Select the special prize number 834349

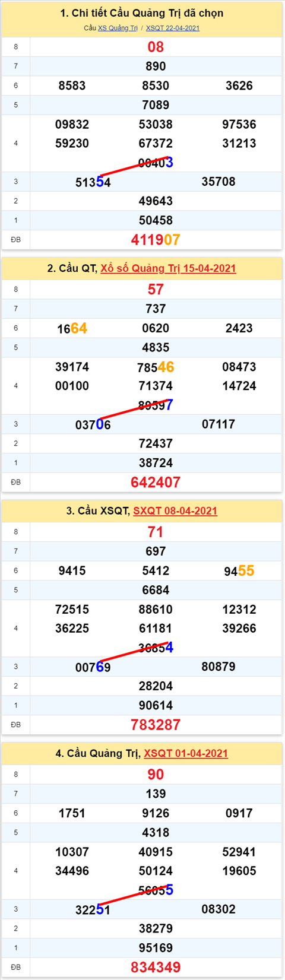point(156,968)
